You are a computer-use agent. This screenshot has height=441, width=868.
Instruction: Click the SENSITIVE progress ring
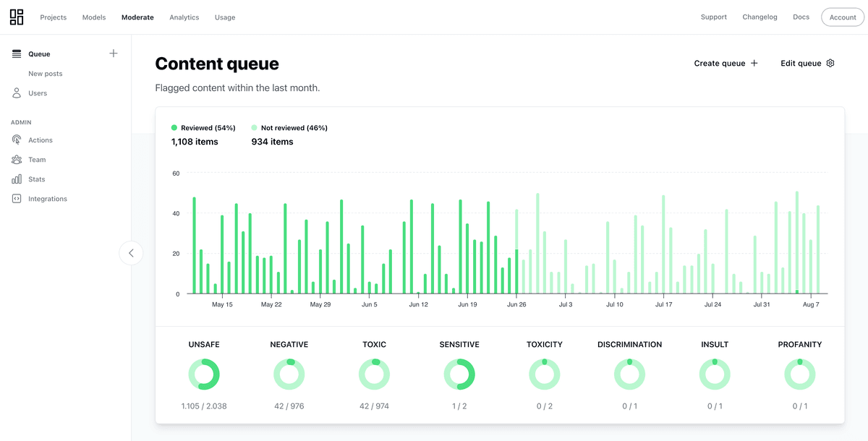pyautogui.click(x=459, y=374)
